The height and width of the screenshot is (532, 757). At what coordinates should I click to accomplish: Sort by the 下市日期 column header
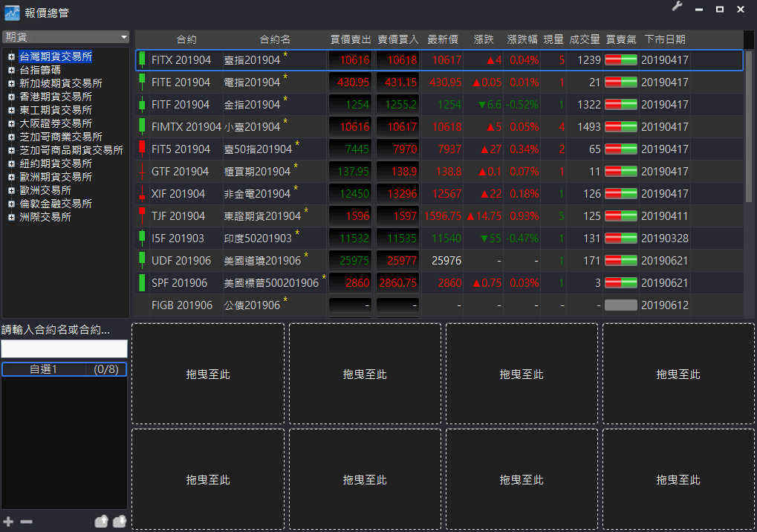[665, 39]
